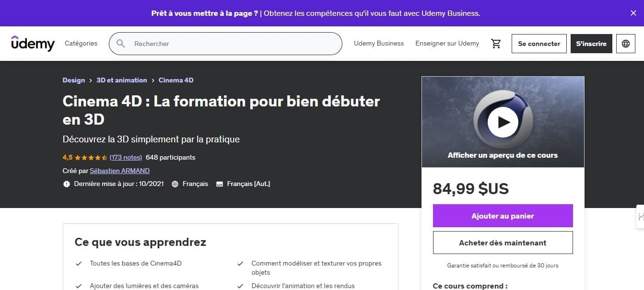
Task: Click Acheter dès maintenant button
Action: click(503, 243)
